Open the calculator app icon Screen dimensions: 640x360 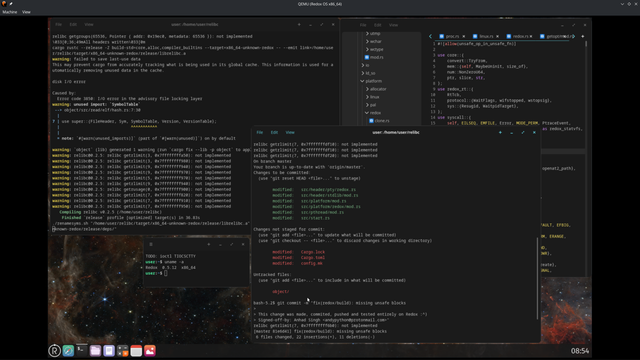[x=122, y=351]
